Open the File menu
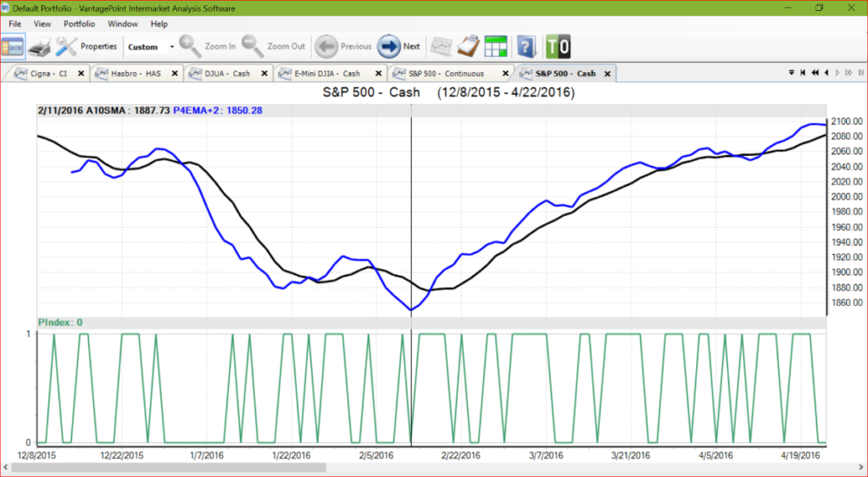This screenshot has height=477, width=868. [15, 24]
